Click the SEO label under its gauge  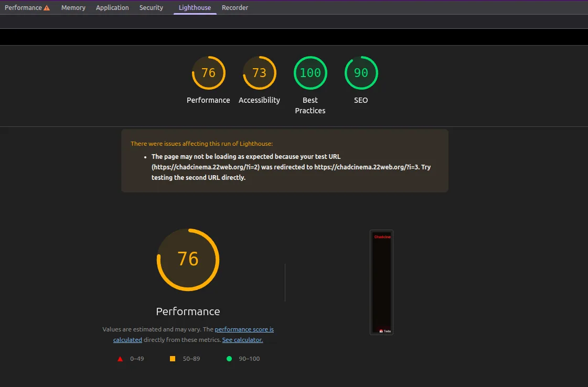(361, 100)
